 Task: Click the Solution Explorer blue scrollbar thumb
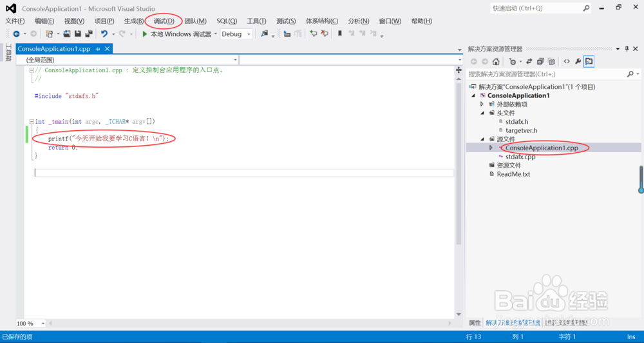coord(641,180)
